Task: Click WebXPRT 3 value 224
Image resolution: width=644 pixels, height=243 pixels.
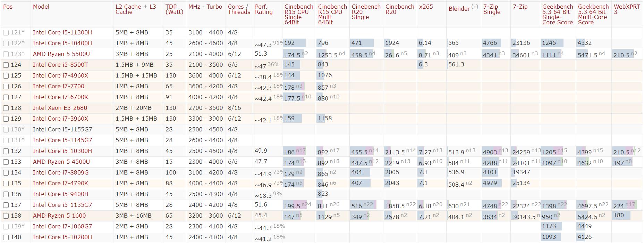Action: coord(619,206)
